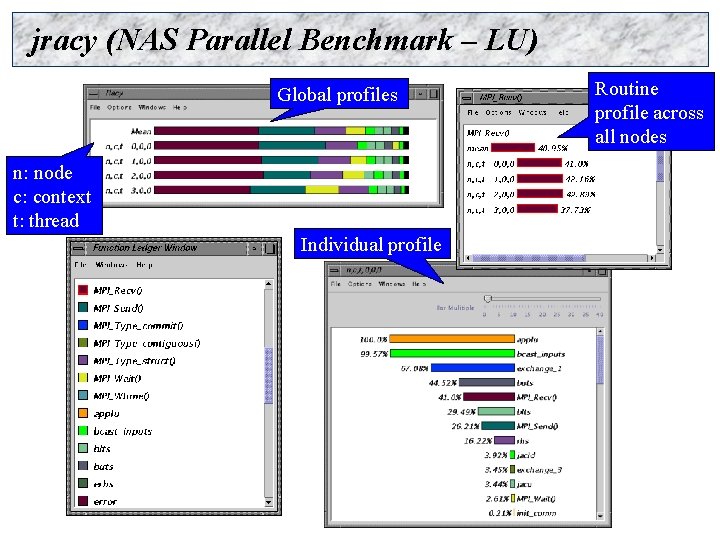This screenshot has height=540, width=720.
Task: Click the yellow MPI_Wait() swatch in Function Ledger
Action: coord(83,378)
